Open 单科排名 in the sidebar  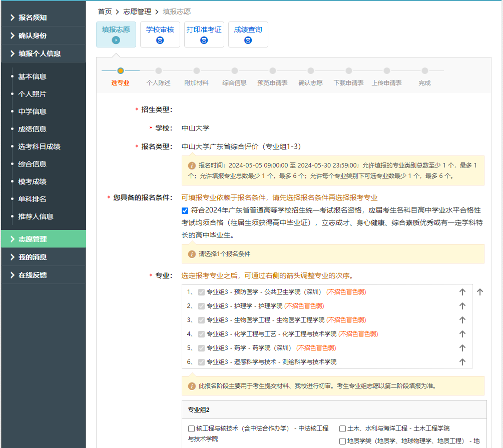32,198
